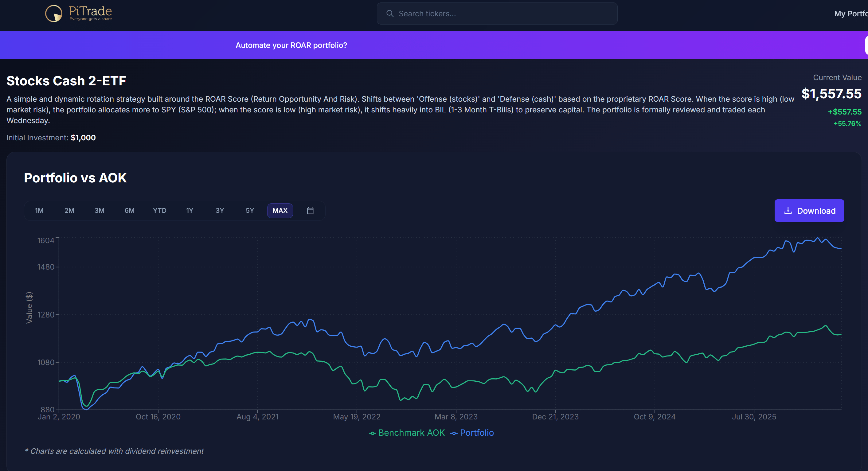The height and width of the screenshot is (471, 868).
Task: Toggle the Portfolio legend series
Action: click(x=472, y=433)
